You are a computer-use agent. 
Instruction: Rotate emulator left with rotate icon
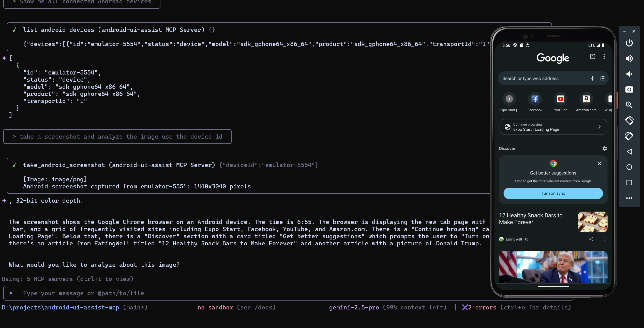[x=629, y=121]
